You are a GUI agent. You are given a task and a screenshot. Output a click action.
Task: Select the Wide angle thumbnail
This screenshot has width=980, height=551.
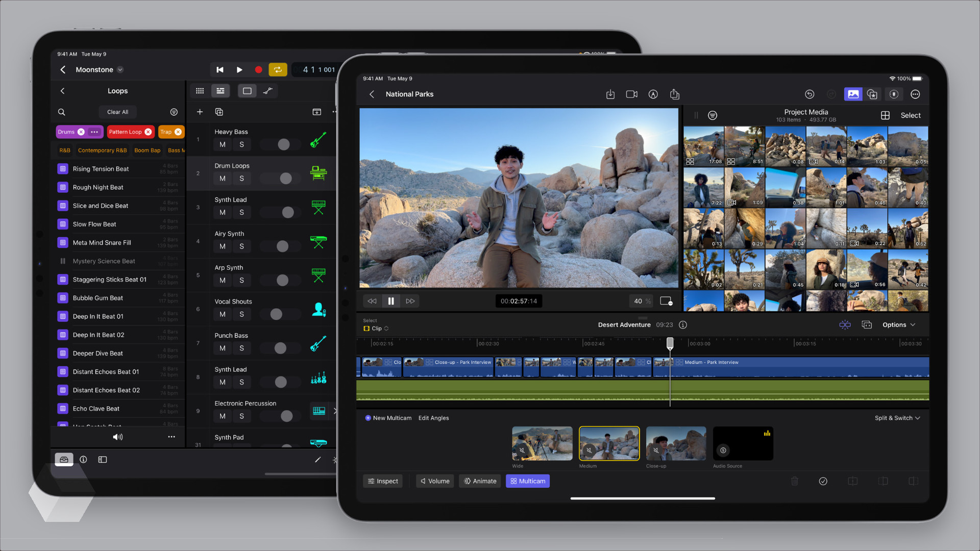(542, 443)
